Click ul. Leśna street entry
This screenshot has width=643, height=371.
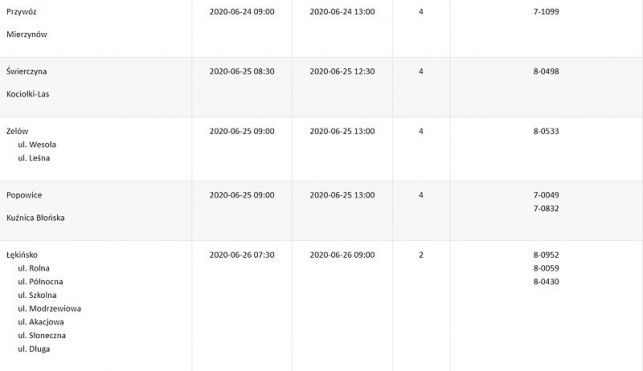coord(34,158)
